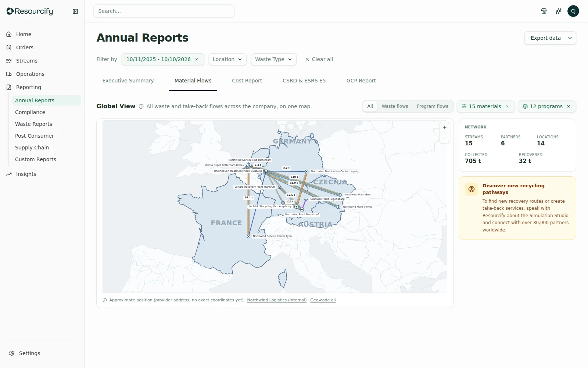Click the materials filter sliders icon
The height and width of the screenshot is (368, 588).
[464, 106]
